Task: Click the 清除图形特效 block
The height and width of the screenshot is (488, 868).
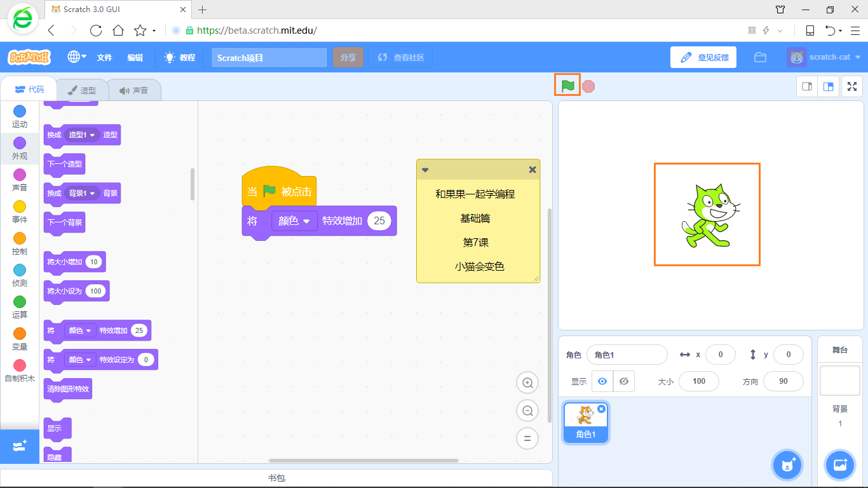Action: click(x=68, y=389)
